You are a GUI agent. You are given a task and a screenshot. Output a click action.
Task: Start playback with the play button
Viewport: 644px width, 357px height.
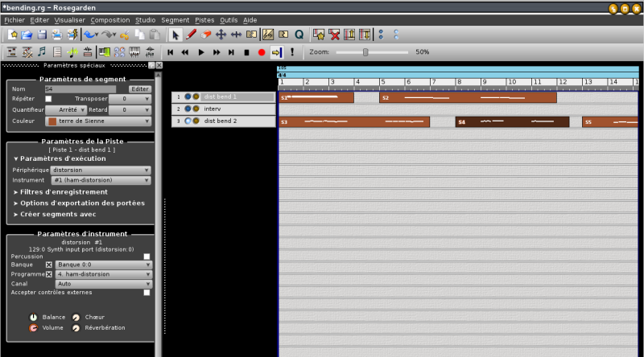click(x=200, y=52)
